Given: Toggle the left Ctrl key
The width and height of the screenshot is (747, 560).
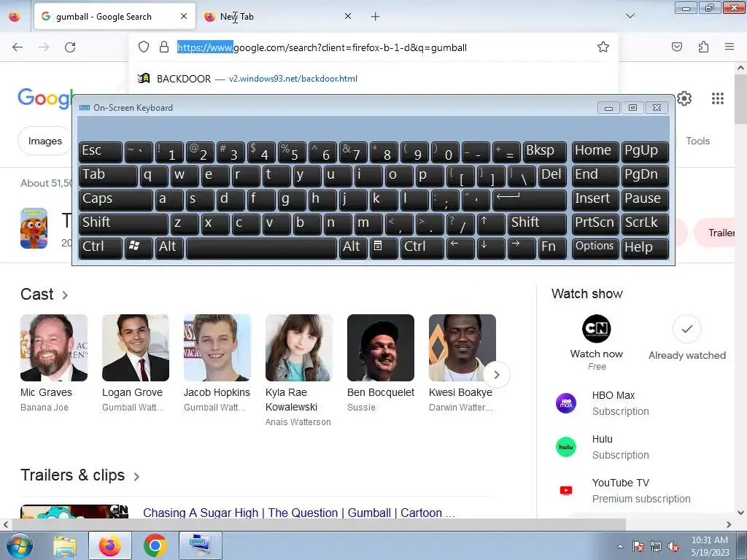Looking at the screenshot, I should pos(101,248).
